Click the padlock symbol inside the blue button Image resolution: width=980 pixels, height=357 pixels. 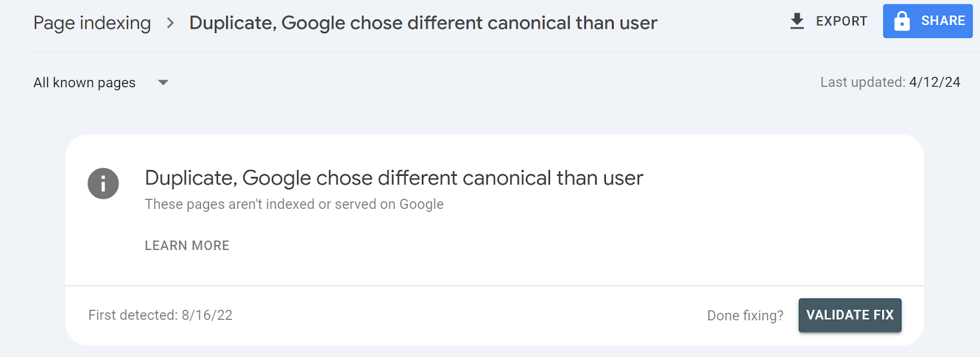901,21
